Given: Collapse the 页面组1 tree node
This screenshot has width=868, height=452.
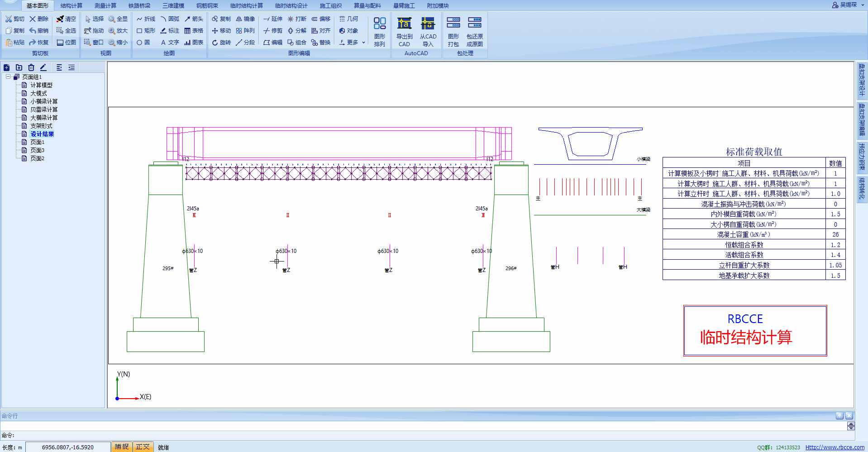Looking at the screenshot, I should click(8, 77).
